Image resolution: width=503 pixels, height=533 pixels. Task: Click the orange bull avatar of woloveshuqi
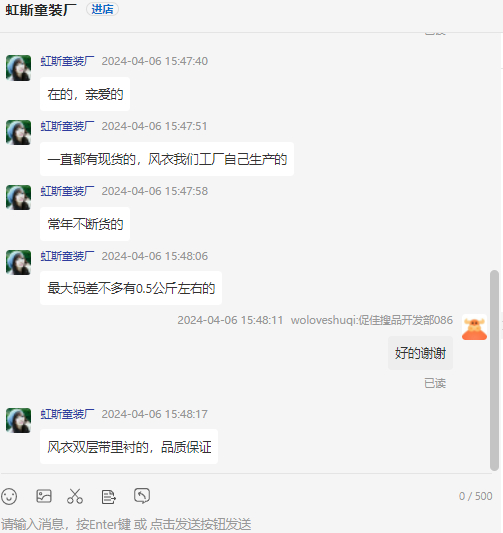tap(474, 328)
